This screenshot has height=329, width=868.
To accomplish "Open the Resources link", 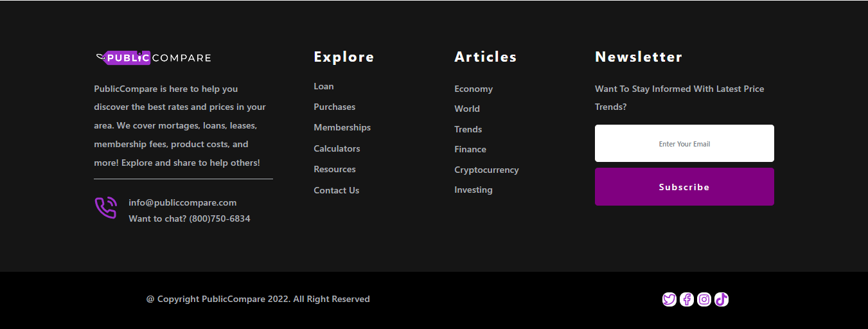I will point(335,169).
